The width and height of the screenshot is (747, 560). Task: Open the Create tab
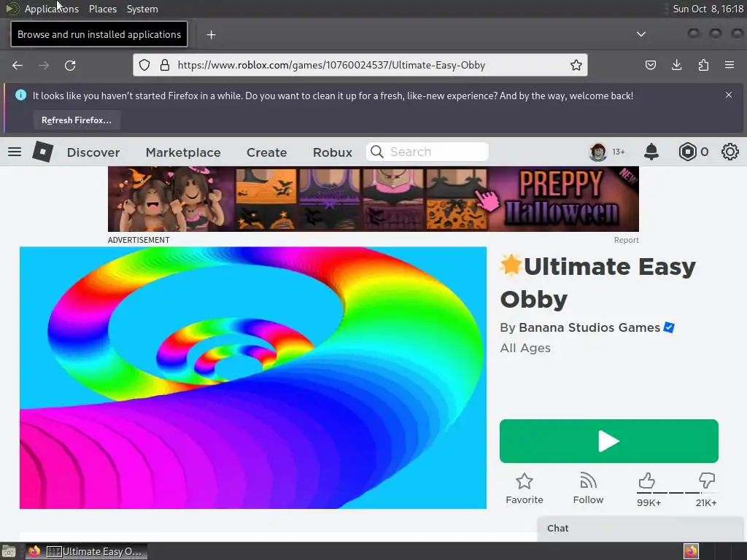click(x=266, y=152)
